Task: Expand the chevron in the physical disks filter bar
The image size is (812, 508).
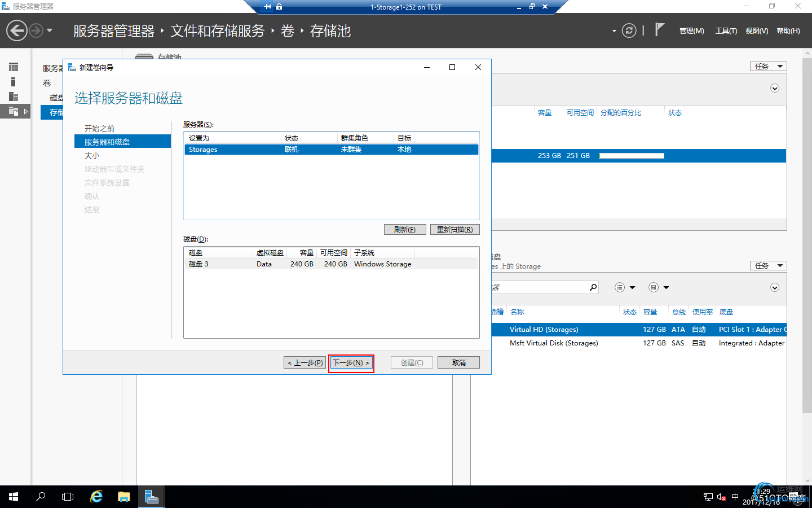Action: [x=775, y=288]
